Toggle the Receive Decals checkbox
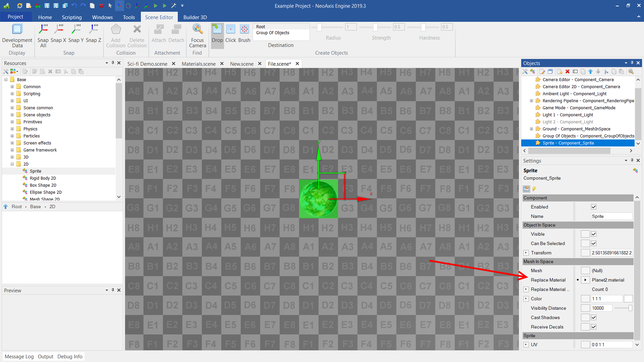The width and height of the screenshot is (644, 362). pos(594,327)
